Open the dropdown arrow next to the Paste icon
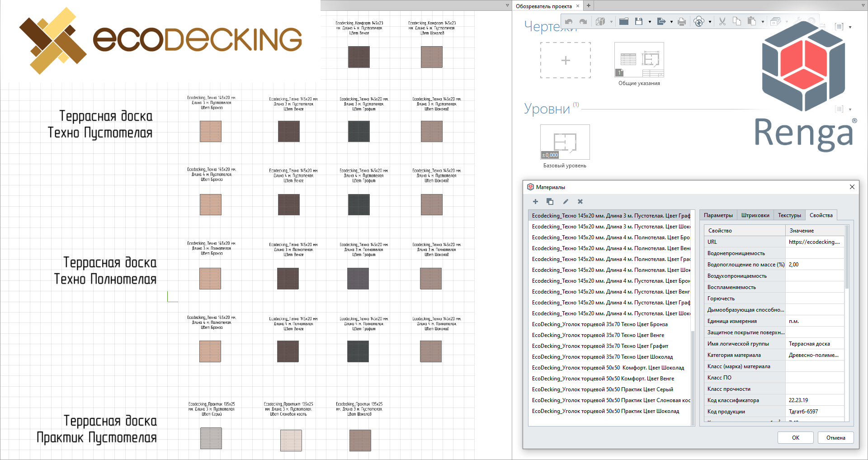The width and height of the screenshot is (868, 460). pos(763,22)
